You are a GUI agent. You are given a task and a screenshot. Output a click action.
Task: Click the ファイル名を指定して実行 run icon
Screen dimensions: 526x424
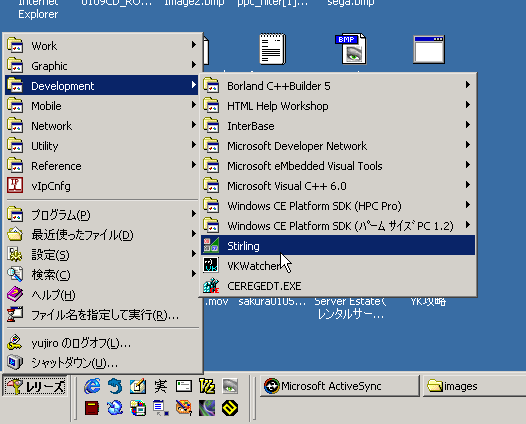pyautogui.click(x=15, y=314)
